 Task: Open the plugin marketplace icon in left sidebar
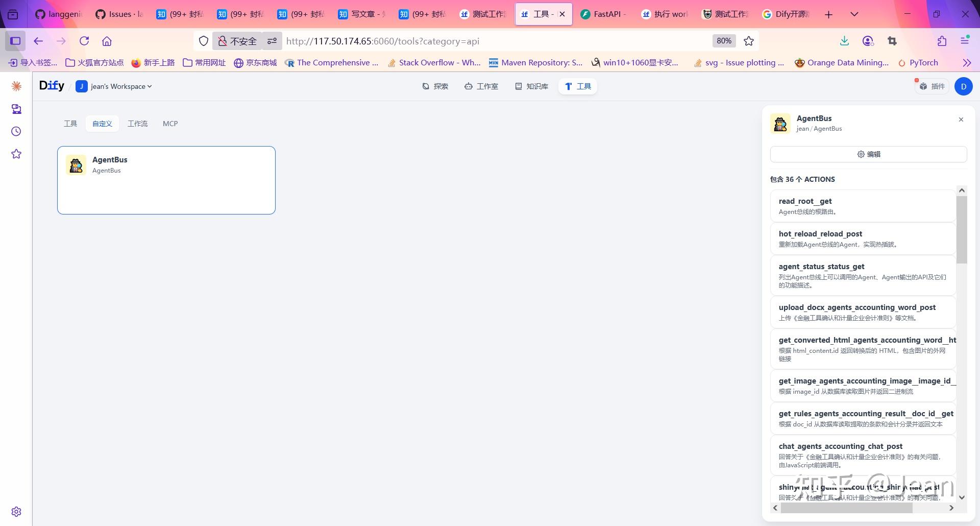pos(16,109)
